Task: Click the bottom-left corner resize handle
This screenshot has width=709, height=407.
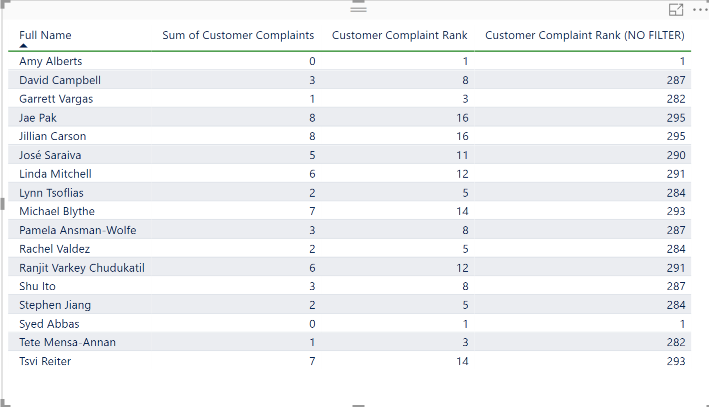Action: pos(5,403)
